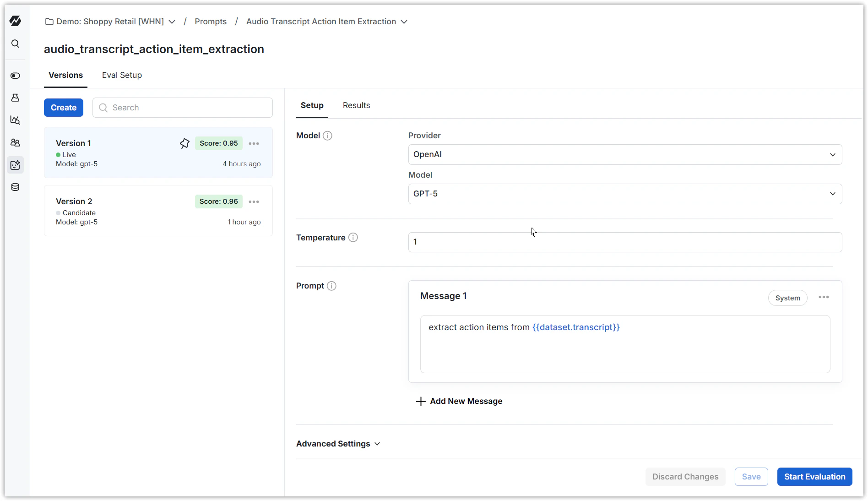This screenshot has height=501, width=868.
Task: Click the audio_transcript_action_item_extraction title
Action: [154, 49]
